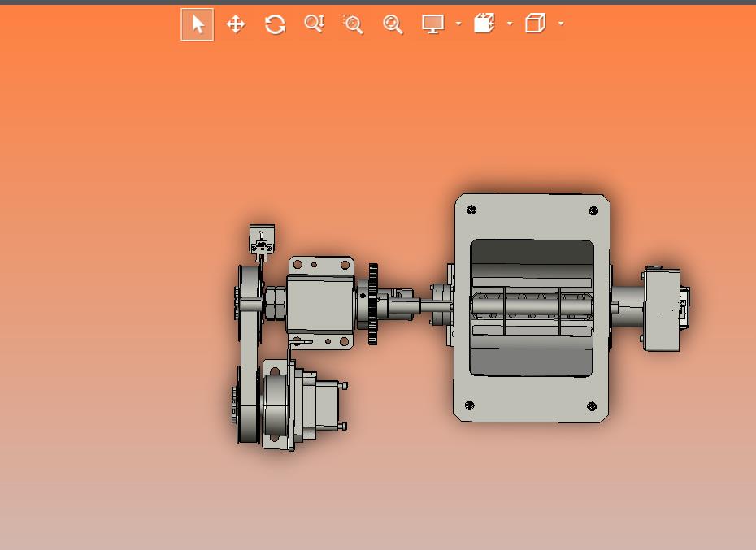Expand the view orientation dropdown arrow
The image size is (756, 550).
tap(511, 23)
